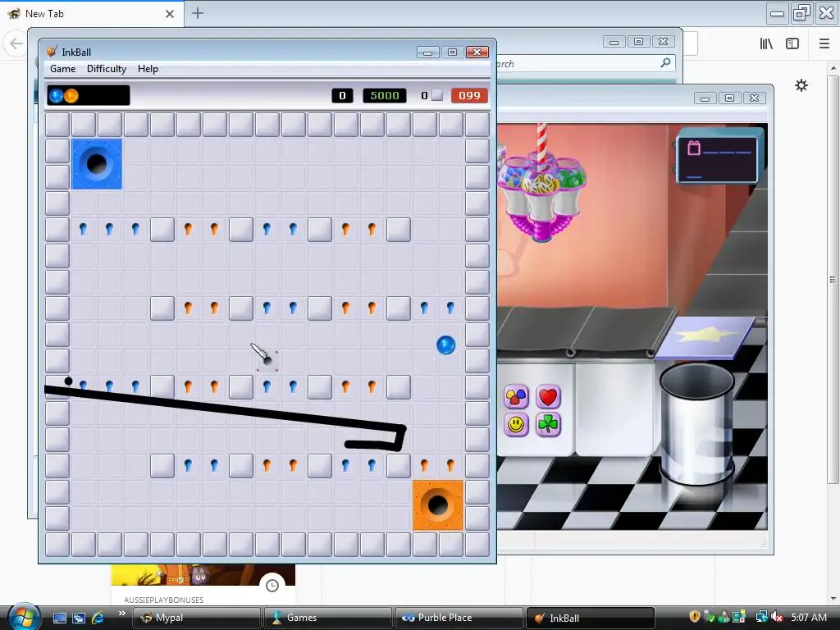Close the New Tab browser tab

coord(170,14)
